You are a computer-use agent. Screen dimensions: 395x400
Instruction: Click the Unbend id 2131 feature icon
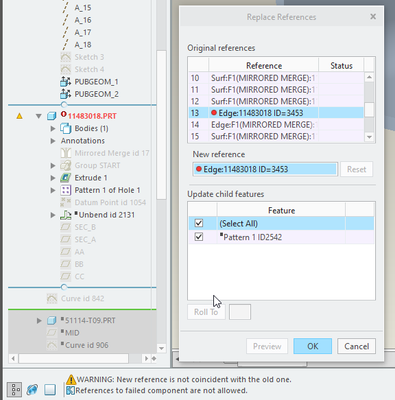pyautogui.click(x=66, y=215)
